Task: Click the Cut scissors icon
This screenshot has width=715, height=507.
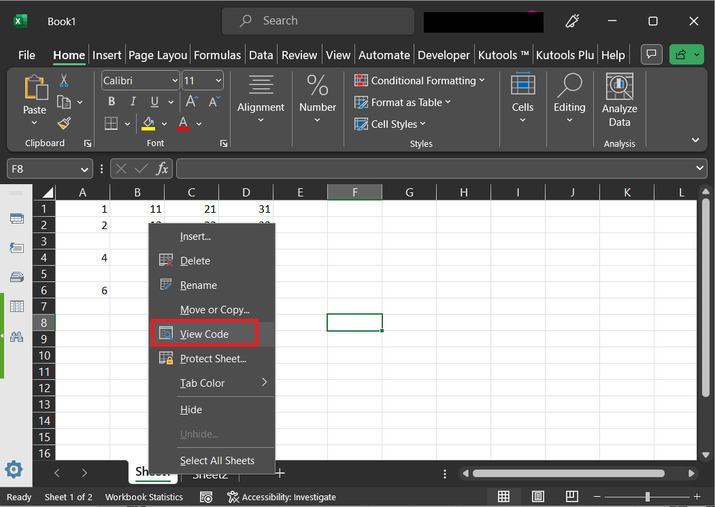Action: (x=64, y=80)
